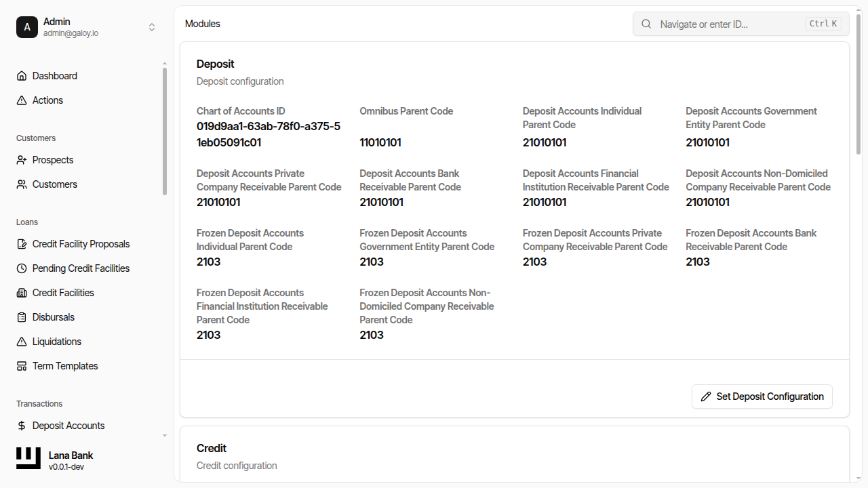Image resolution: width=868 pixels, height=488 pixels.
Task: Click the Deposit Accounts dollar icon
Action: point(21,425)
